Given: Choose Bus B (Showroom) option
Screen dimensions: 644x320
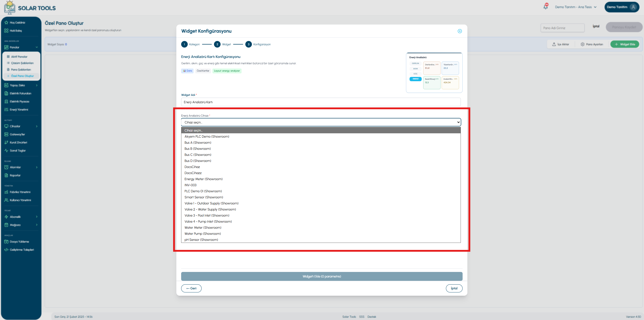Looking at the screenshot, I should point(321,149).
